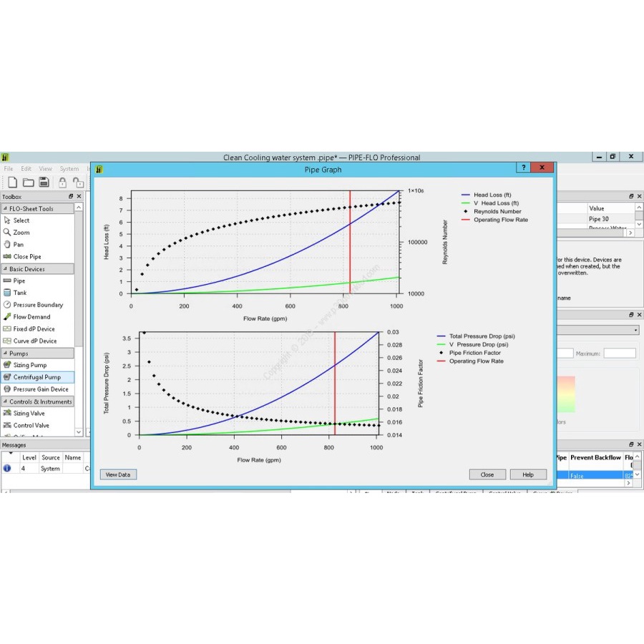This screenshot has height=644, width=644.
Task: Click the open padlock toolbar icon
Action: 78,182
